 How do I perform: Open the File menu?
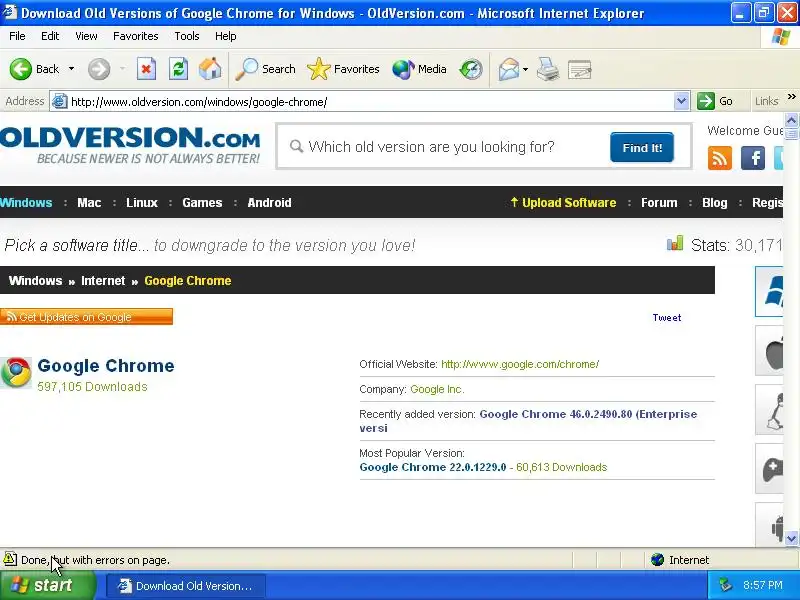(x=17, y=36)
